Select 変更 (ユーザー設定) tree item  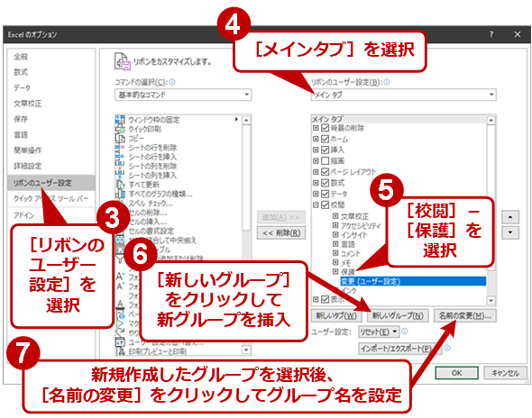coord(413,281)
